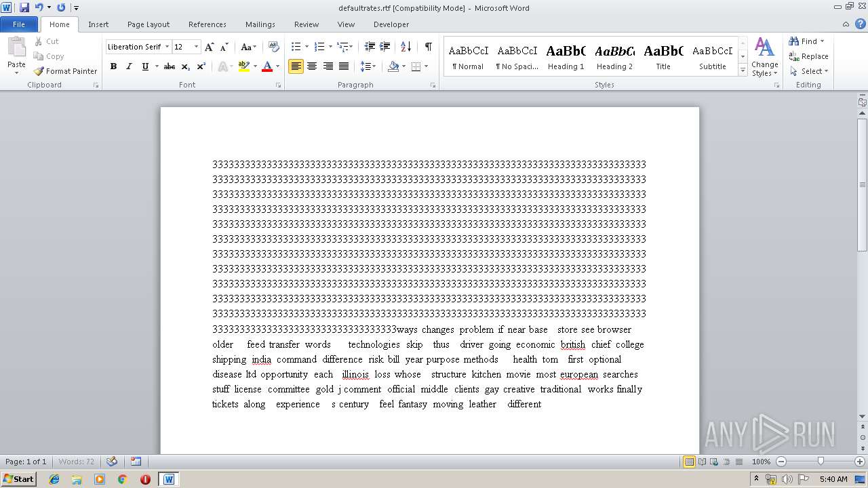The image size is (868, 488).
Task: Click Shrink Font icon
Action: pos(224,47)
